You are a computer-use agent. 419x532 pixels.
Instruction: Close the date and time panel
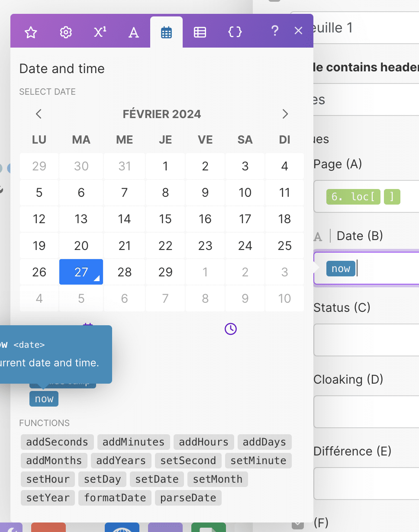[x=298, y=31]
